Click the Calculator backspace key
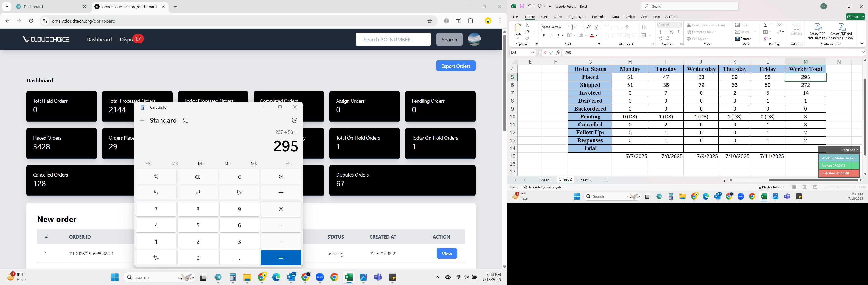The image size is (868, 285). tap(281, 177)
